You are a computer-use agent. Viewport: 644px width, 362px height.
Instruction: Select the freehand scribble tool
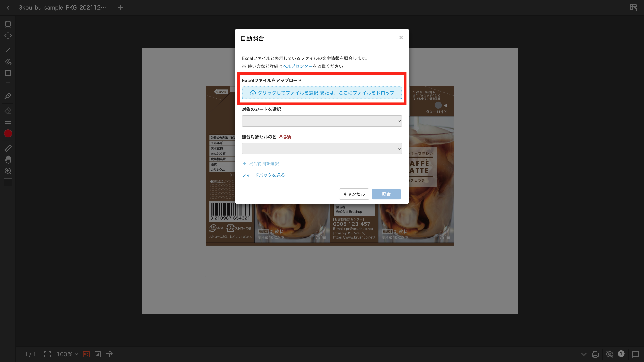coord(8,62)
